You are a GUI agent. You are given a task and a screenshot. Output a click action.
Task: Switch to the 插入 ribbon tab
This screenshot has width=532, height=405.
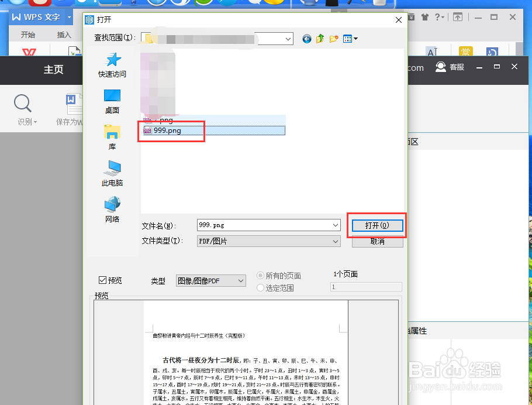pyautogui.click(x=64, y=35)
